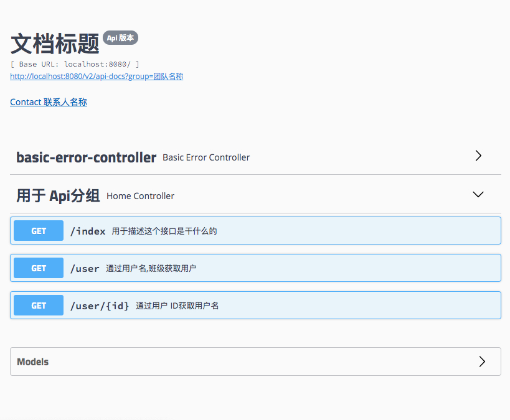Expand the basic-error-controller heading
The image size is (510, 420).
86,157
